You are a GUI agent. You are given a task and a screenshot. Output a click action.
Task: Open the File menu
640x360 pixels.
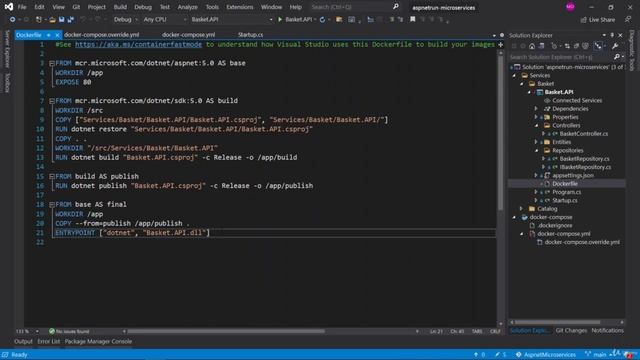pyautogui.click(x=22, y=7)
